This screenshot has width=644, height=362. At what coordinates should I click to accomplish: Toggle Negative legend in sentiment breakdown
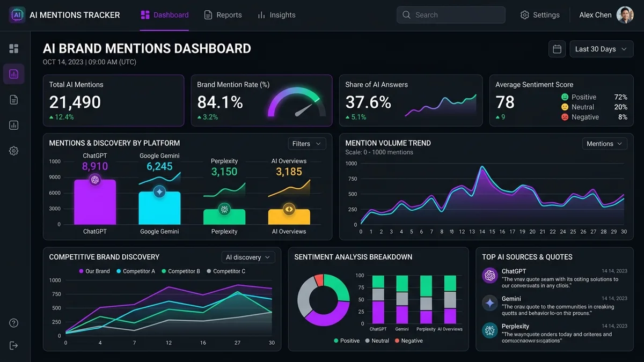coord(408,341)
